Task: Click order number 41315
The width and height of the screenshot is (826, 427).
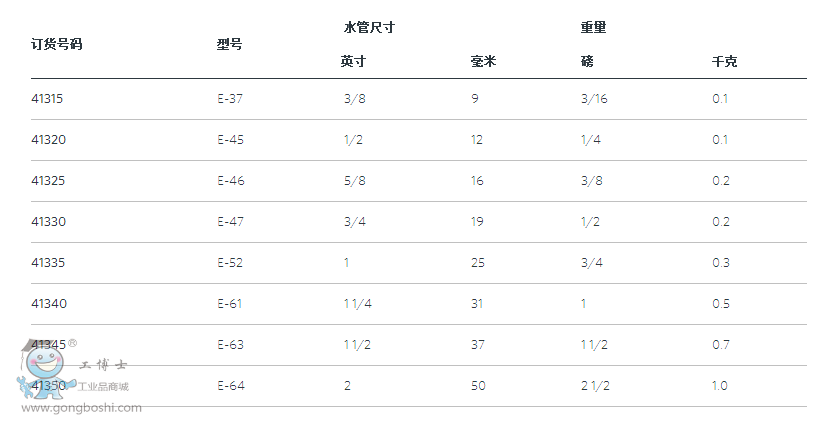Action: coord(48,99)
